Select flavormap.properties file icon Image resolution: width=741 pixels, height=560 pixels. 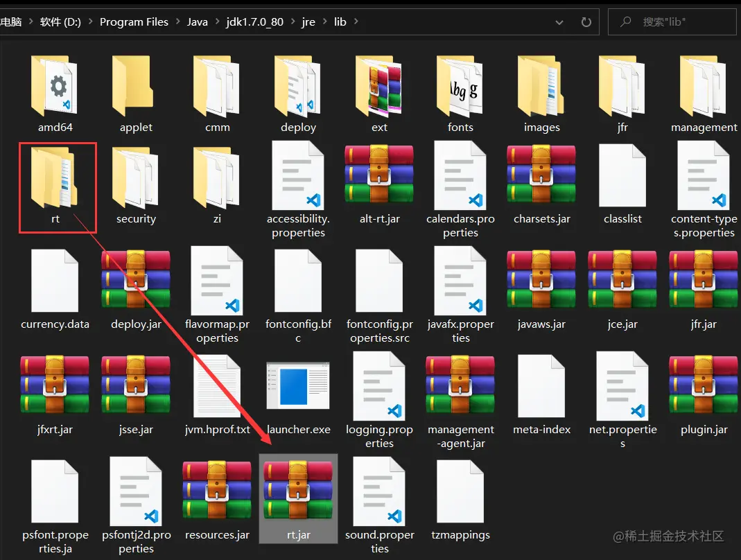217,281
